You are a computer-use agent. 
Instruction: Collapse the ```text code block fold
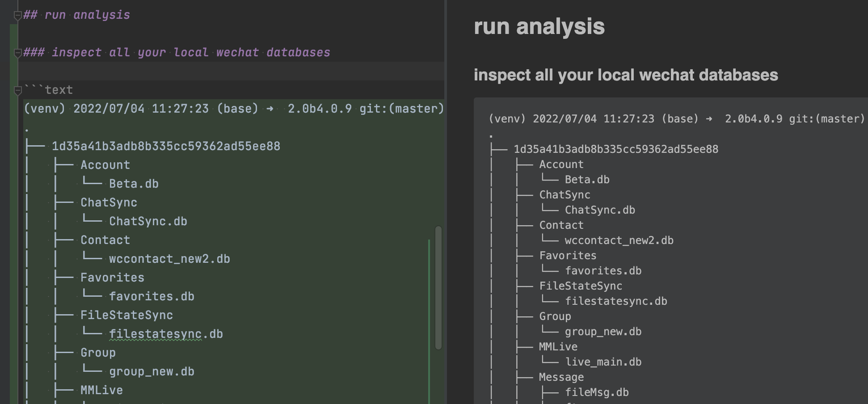18,91
